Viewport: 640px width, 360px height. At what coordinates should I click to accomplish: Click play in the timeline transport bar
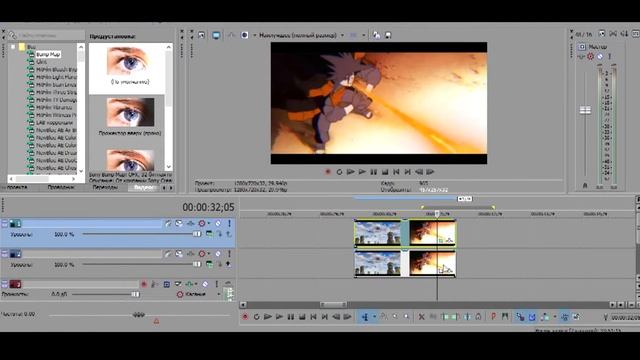pos(279,317)
